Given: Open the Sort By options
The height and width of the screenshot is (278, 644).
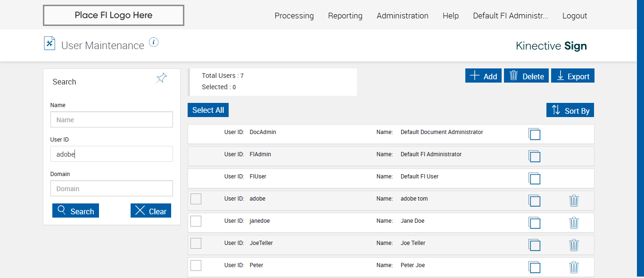Looking at the screenshot, I should 570,110.
